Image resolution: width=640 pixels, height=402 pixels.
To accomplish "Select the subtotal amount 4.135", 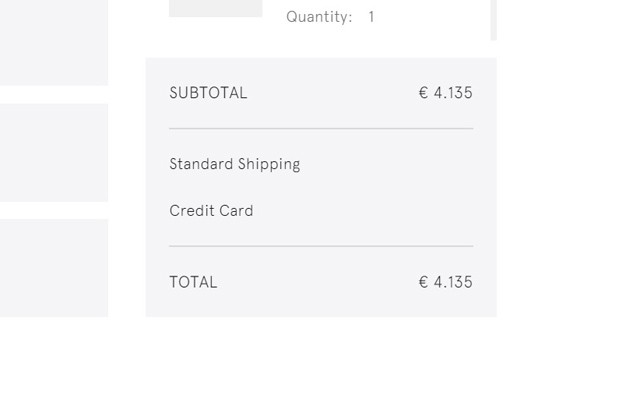I will tap(453, 93).
